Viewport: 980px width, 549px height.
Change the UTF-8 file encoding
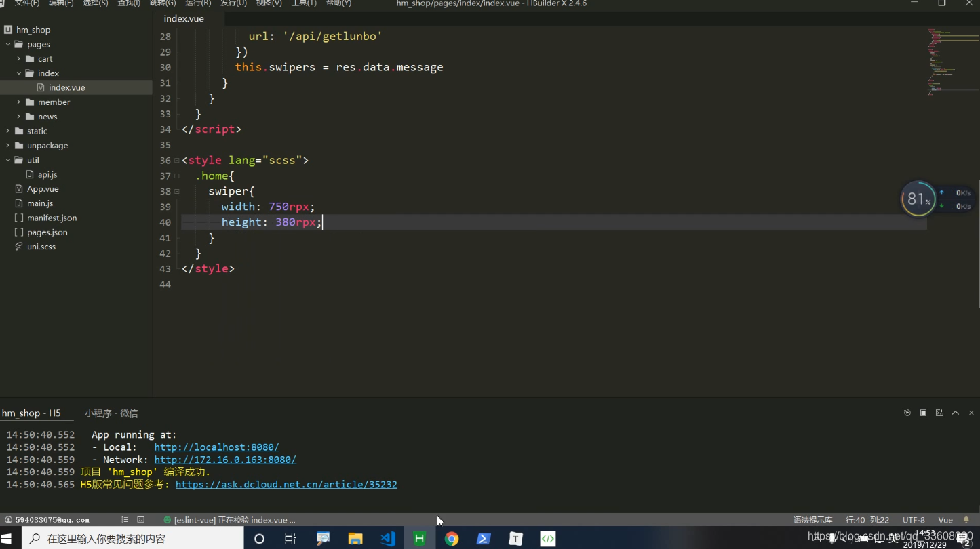[914, 520]
